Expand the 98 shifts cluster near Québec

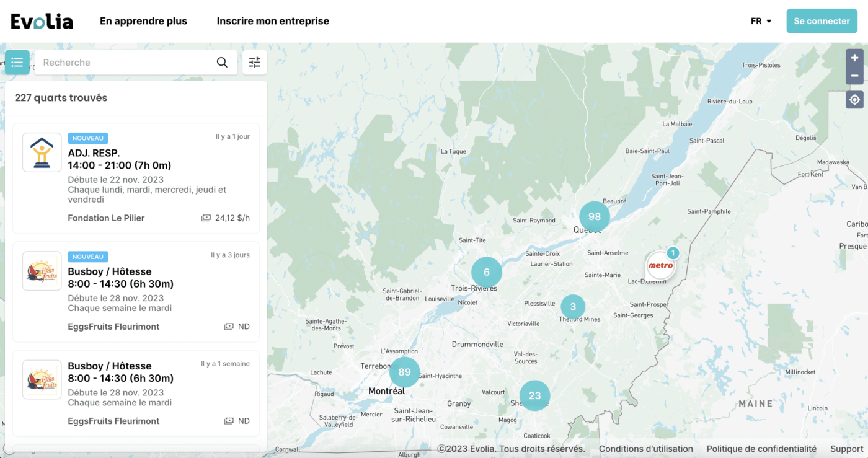click(x=594, y=216)
